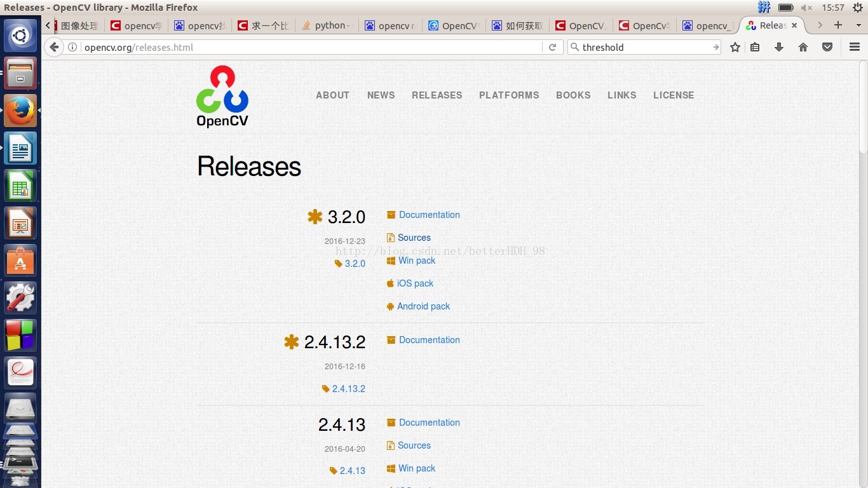Open the Firefox hamburger menu
This screenshot has width=868, height=488.
click(x=855, y=47)
